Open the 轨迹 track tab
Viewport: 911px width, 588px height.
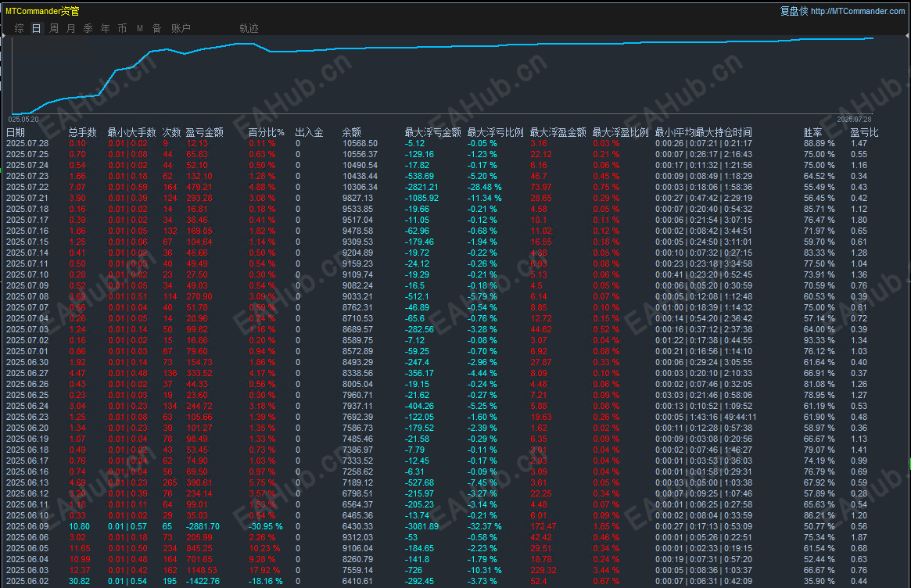click(249, 28)
